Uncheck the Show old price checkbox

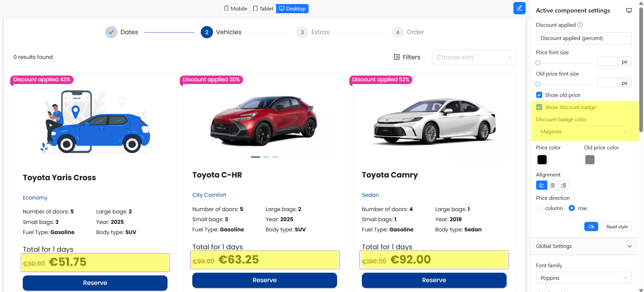click(x=539, y=95)
